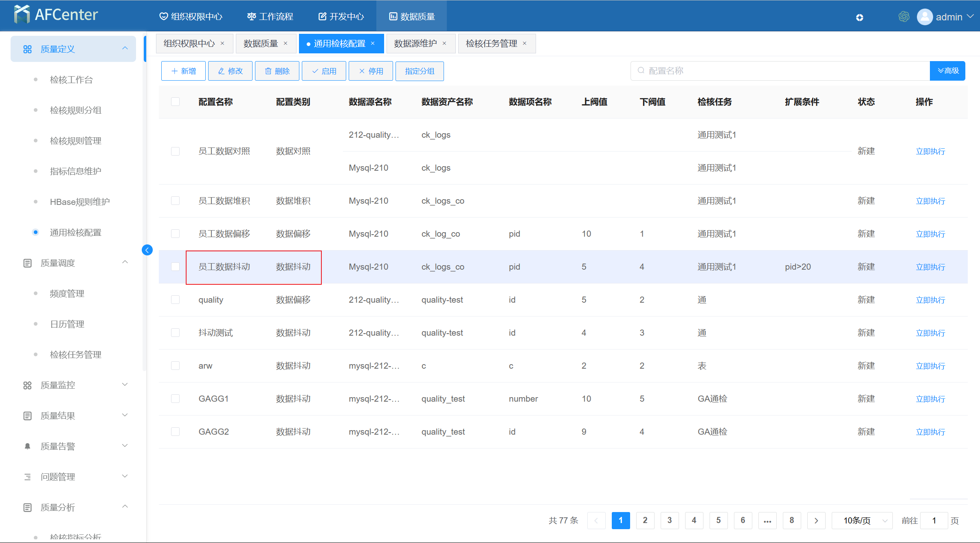Open the 工作流程 top menu
Viewport: 980px width, 543px height.
pos(270,17)
